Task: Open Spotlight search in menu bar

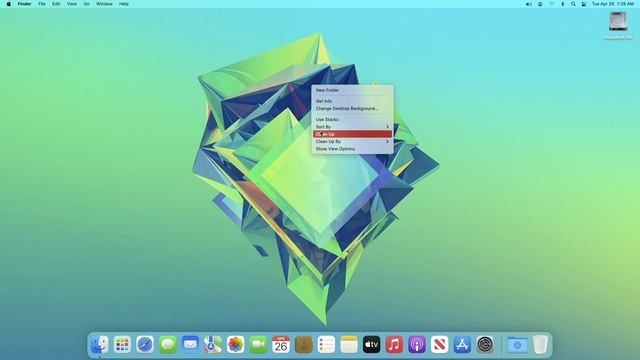Action: (x=573, y=4)
